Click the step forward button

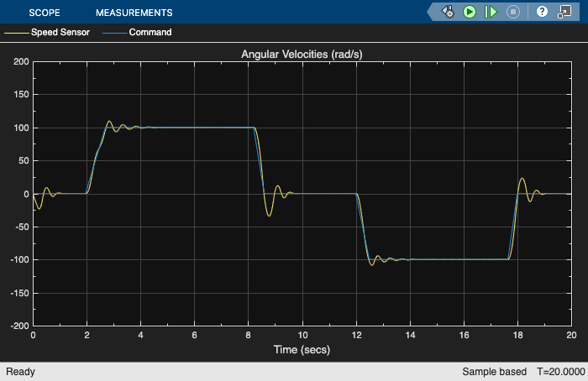(491, 12)
